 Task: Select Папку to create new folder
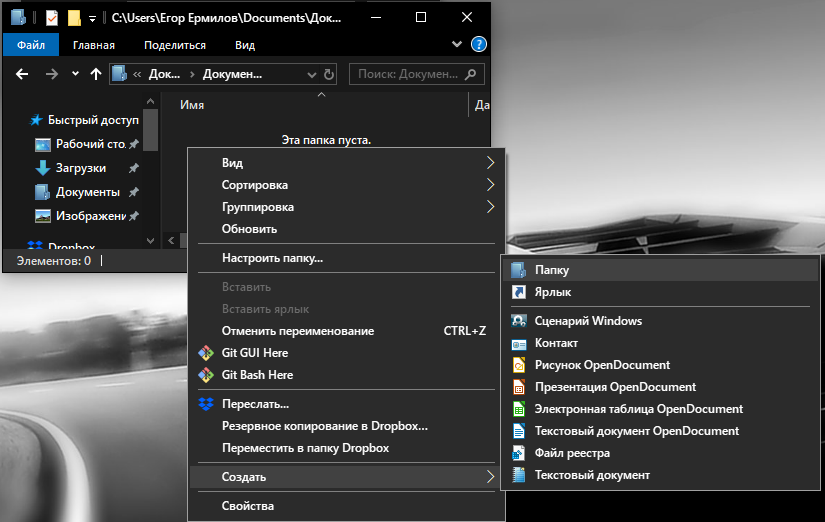551,270
